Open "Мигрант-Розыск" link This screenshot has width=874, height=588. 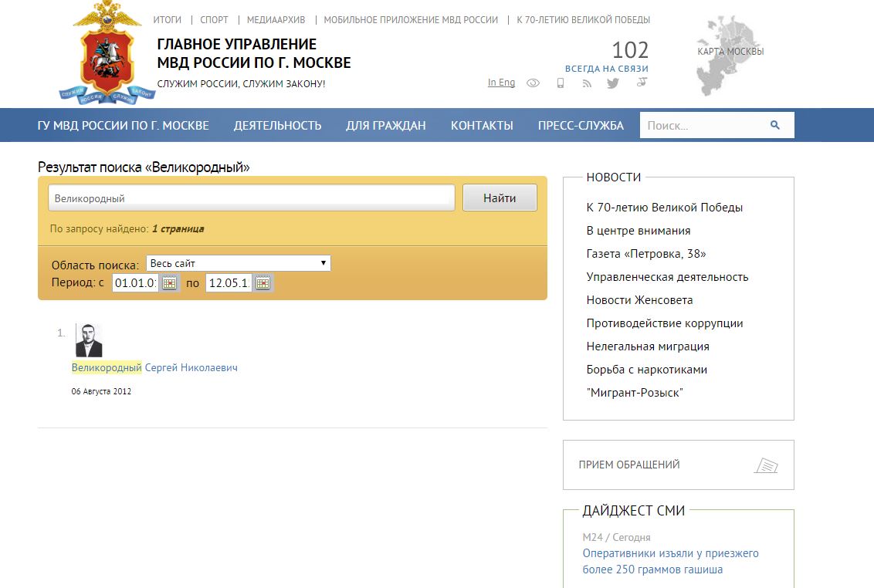point(635,393)
